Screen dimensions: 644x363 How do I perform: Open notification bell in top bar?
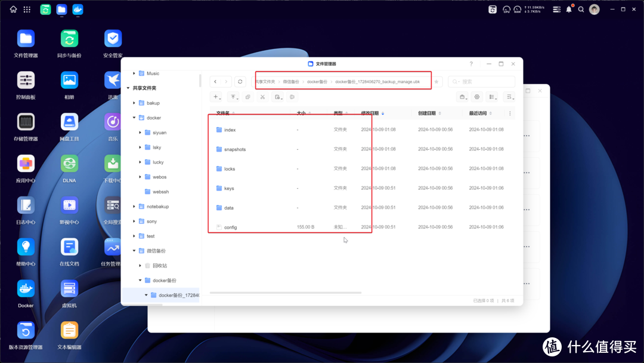point(569,9)
